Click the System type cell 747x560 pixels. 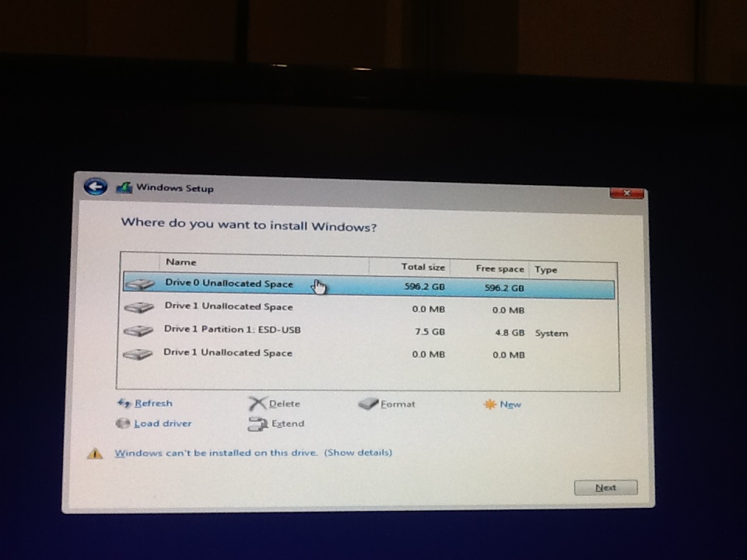pyautogui.click(x=551, y=334)
